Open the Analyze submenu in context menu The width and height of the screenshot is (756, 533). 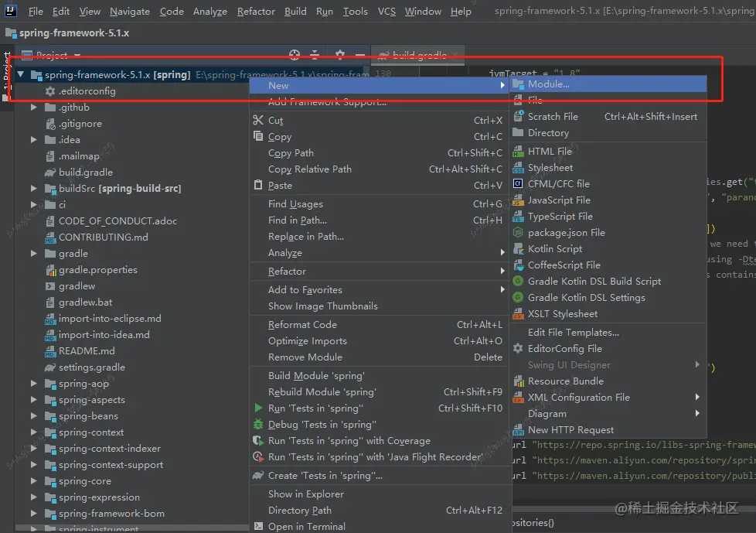pyautogui.click(x=380, y=253)
